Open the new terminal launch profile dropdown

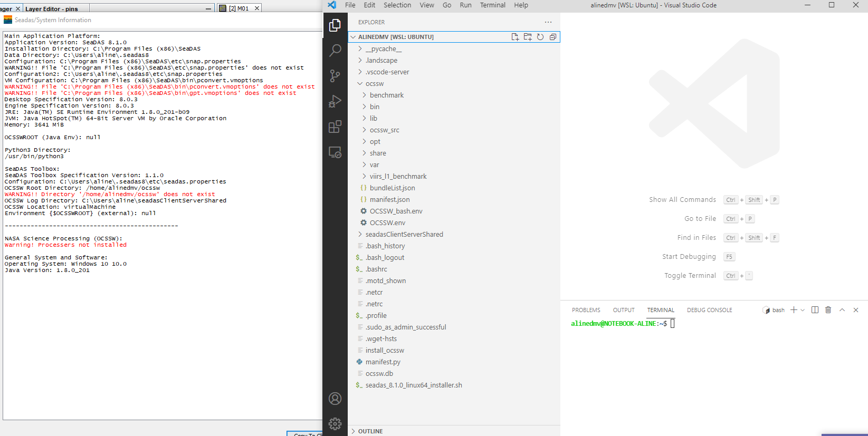(803, 310)
